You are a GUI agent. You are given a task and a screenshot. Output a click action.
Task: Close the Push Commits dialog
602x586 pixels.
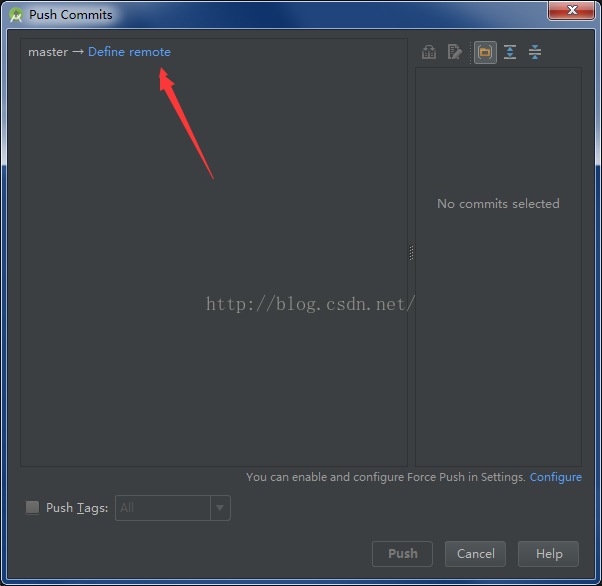tap(571, 10)
